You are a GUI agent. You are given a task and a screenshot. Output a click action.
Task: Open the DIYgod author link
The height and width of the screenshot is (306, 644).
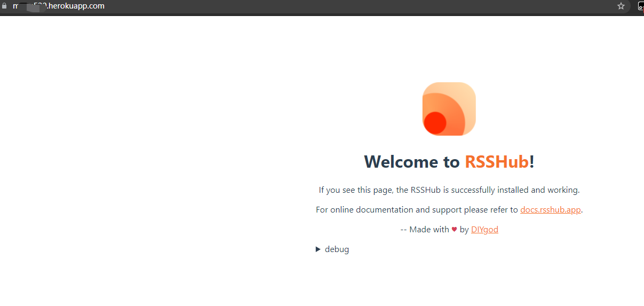[484, 230]
